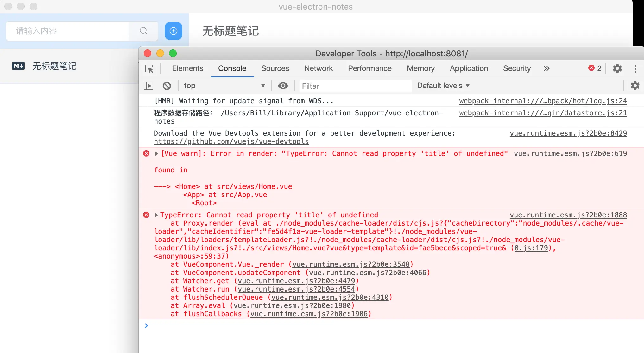Open vue.runtime.esm.js:619 source link
The image size is (644, 353).
[x=570, y=154]
